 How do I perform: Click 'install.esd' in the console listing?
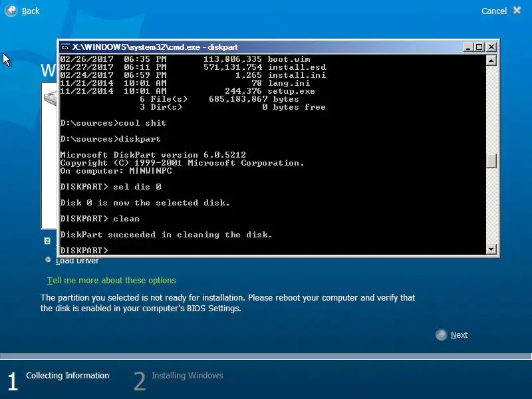pos(297,67)
